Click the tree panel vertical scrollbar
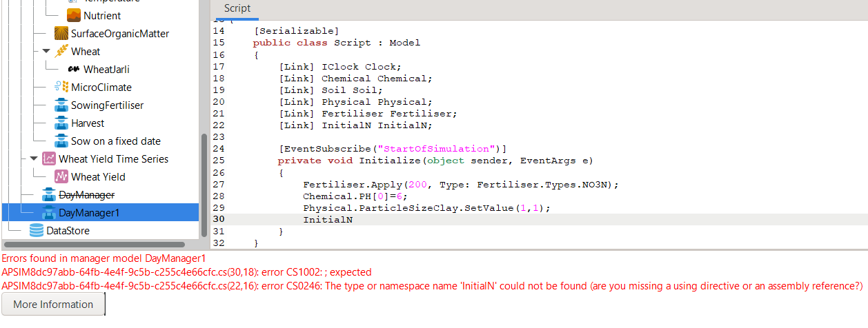Screen dimensions: 868x328 204,185
